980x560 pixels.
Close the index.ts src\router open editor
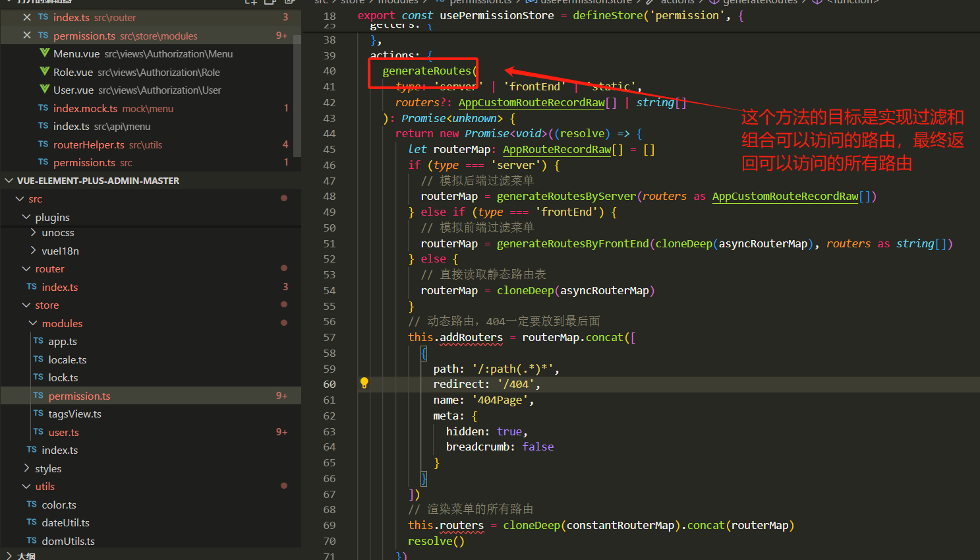[x=27, y=17]
